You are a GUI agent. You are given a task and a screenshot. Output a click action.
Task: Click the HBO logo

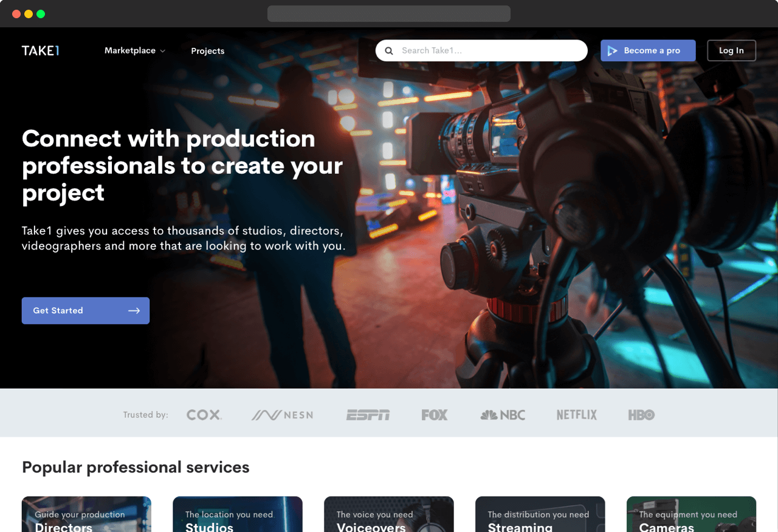pyautogui.click(x=641, y=415)
